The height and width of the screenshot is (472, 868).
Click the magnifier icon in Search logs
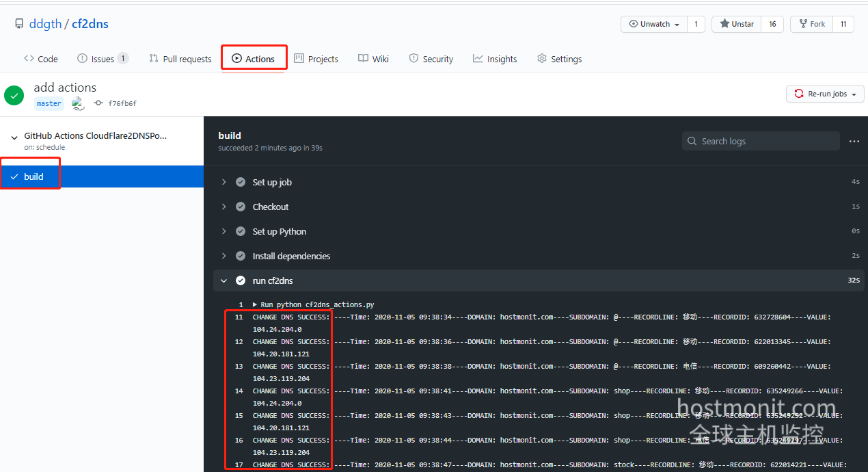692,141
